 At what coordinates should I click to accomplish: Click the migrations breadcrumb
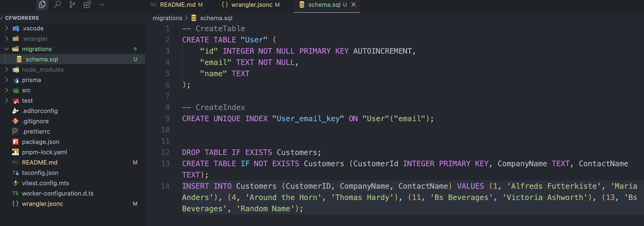point(167,18)
